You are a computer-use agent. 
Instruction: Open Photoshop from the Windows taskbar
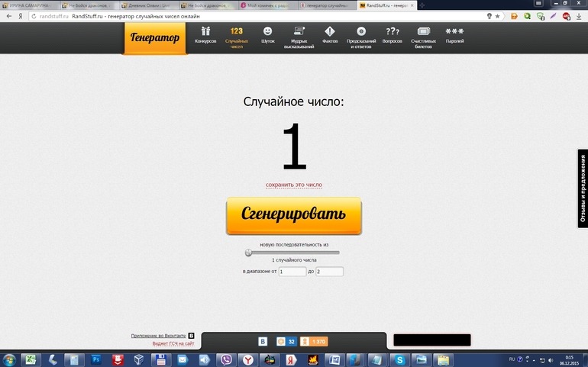(96, 359)
